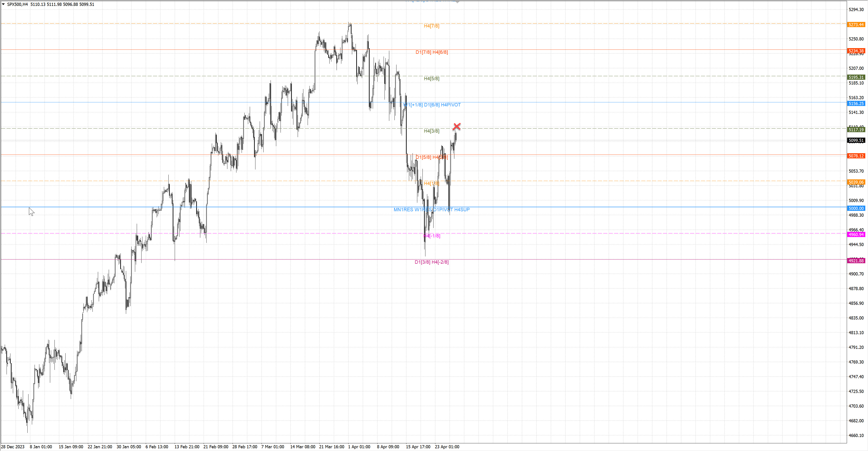This screenshot has height=451, width=868.
Task: Click the green 5117.19 price tag
Action: pyautogui.click(x=856, y=130)
